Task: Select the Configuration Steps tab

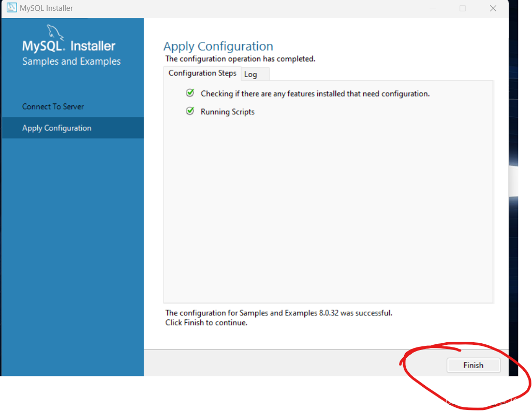Action: pos(202,73)
